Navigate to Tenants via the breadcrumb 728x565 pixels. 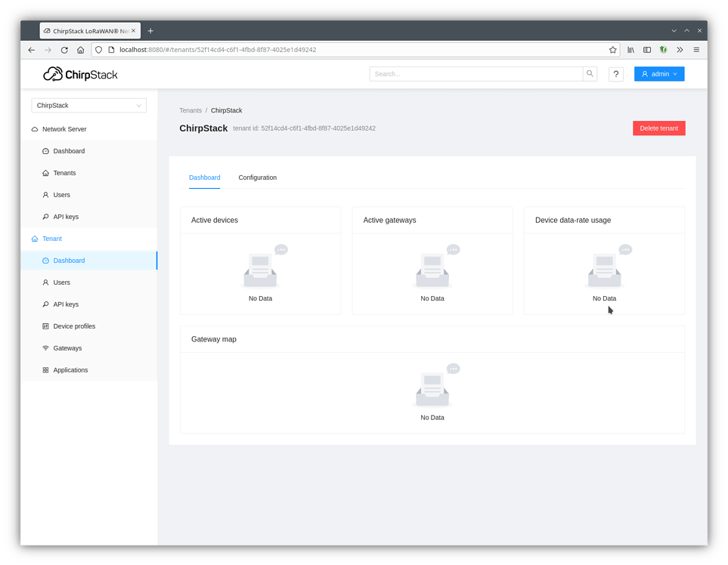click(x=191, y=110)
